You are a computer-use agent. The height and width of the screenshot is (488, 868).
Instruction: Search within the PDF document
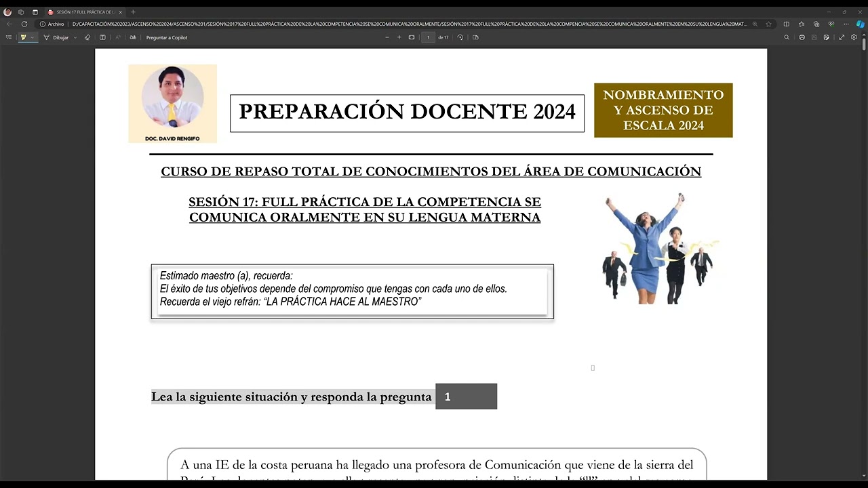(x=787, y=37)
